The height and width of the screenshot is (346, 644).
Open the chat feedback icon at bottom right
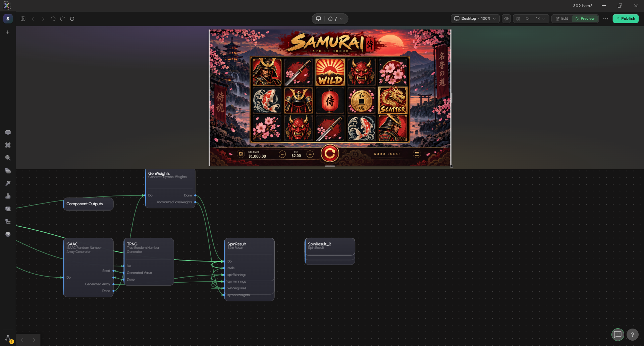618,334
